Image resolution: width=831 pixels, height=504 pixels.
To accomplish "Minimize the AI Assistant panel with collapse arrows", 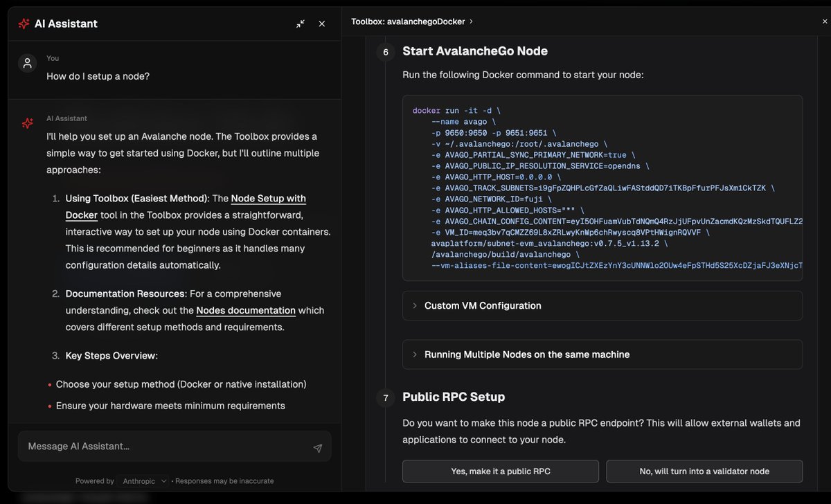I will 301,24.
